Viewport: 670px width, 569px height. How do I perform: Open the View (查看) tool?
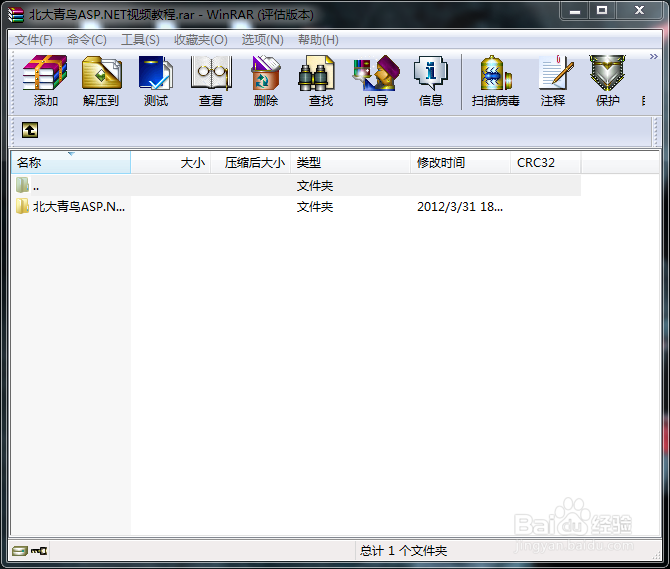pos(211,81)
